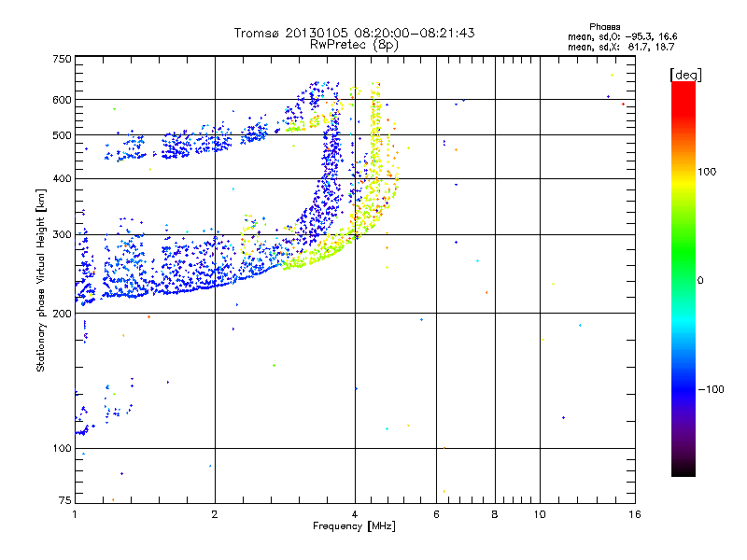The width and height of the screenshot is (747, 560).
Task: Click the 0 colorbar tick label
Action: coord(700,281)
